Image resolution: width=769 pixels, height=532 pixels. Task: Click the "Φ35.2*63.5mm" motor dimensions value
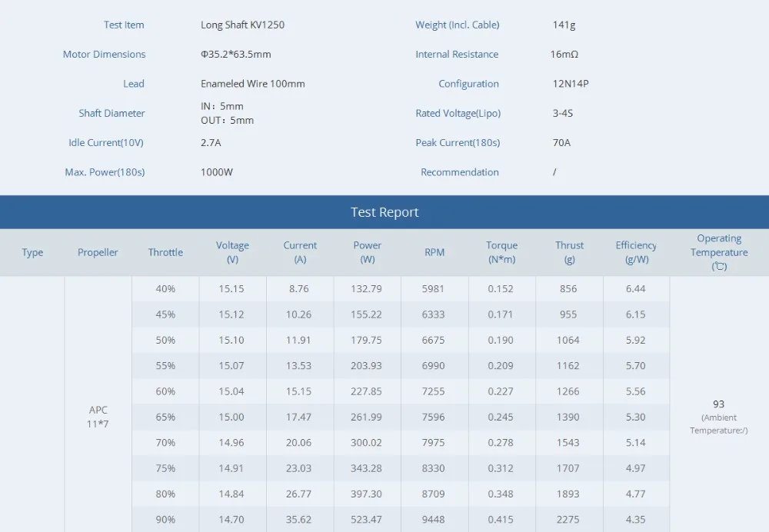[235, 54]
